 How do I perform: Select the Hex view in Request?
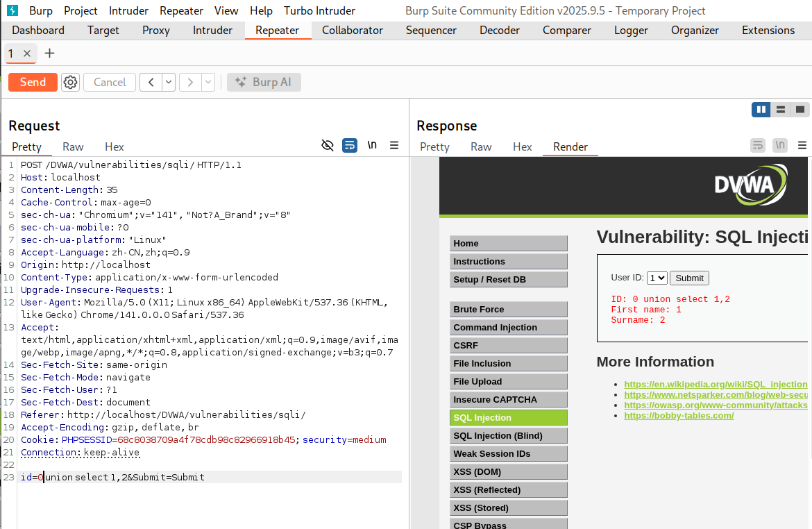(115, 146)
